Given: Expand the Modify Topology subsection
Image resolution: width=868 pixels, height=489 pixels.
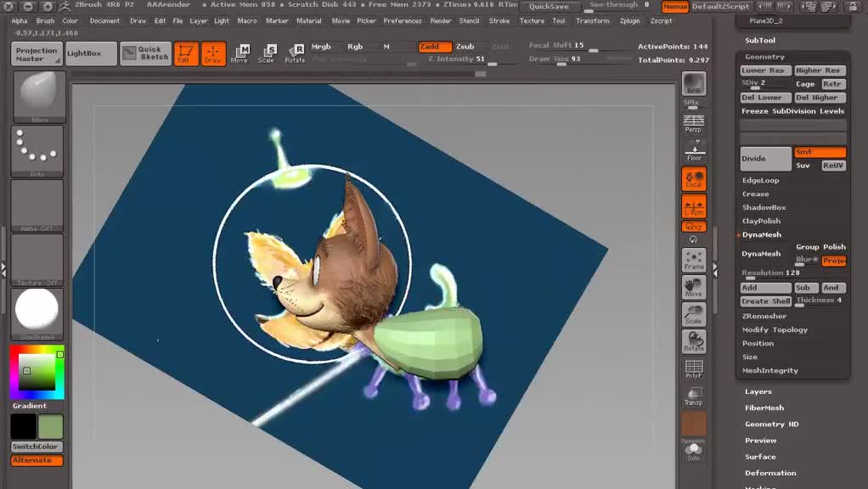Looking at the screenshot, I should click(775, 329).
